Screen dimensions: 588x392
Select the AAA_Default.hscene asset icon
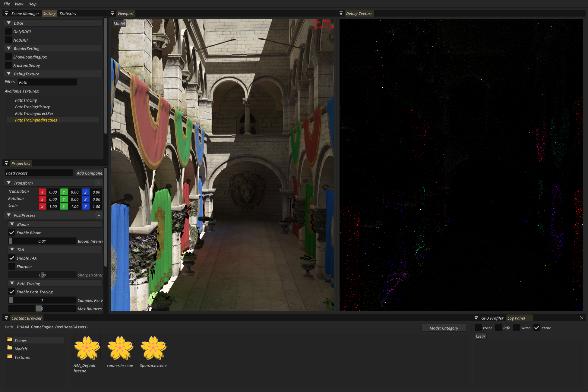point(87,348)
